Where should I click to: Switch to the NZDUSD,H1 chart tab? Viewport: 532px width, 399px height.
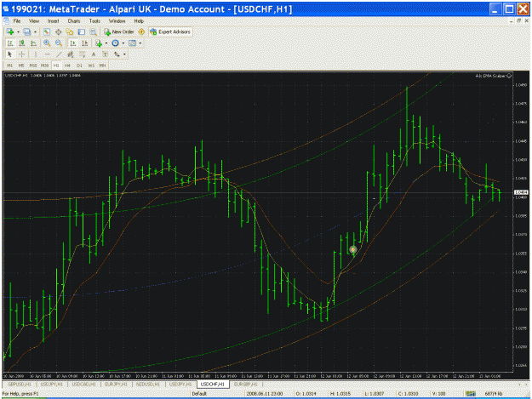[x=147, y=385]
